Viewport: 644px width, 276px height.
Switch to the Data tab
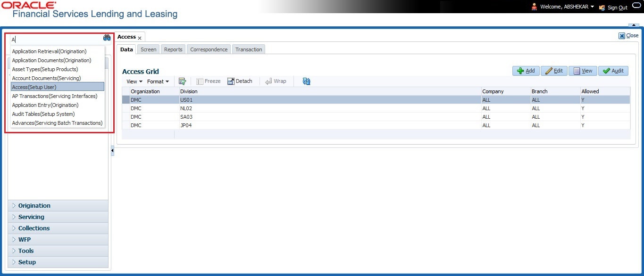[x=126, y=49]
